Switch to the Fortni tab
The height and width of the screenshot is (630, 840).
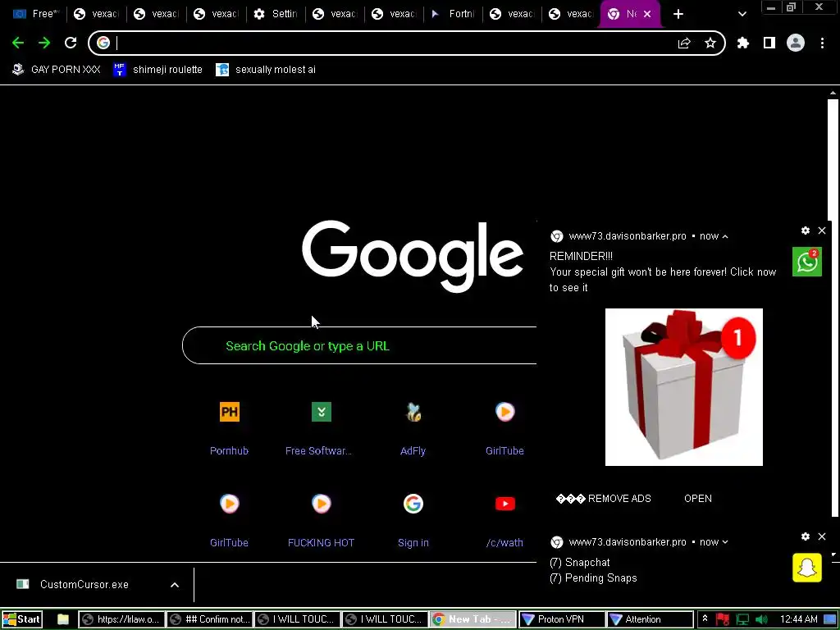click(453, 14)
